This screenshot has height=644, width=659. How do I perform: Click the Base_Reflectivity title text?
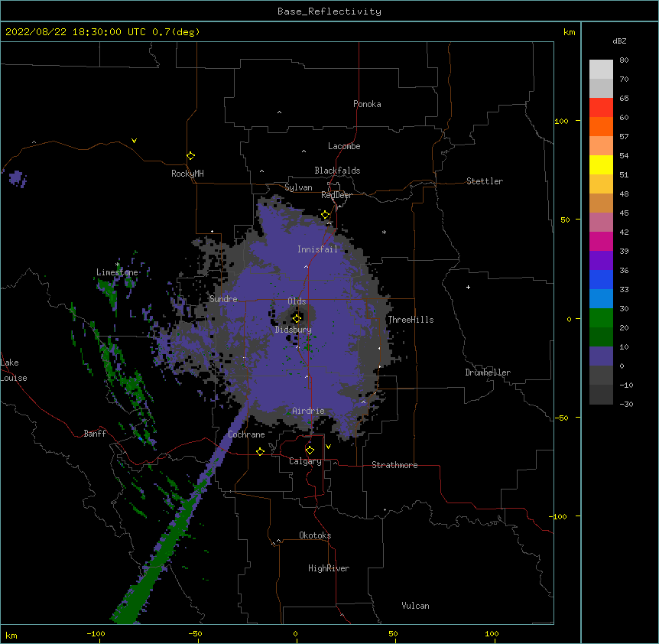coord(329,11)
